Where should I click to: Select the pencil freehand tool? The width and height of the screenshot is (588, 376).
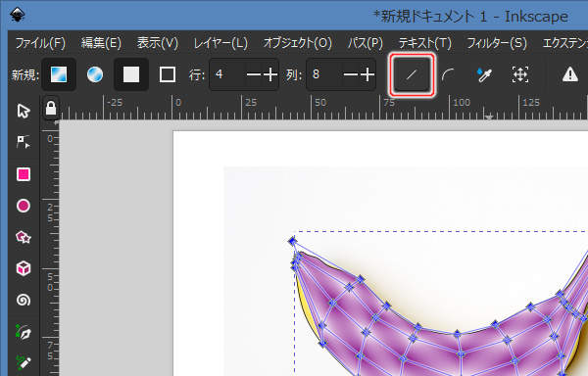pyautogui.click(x=24, y=362)
